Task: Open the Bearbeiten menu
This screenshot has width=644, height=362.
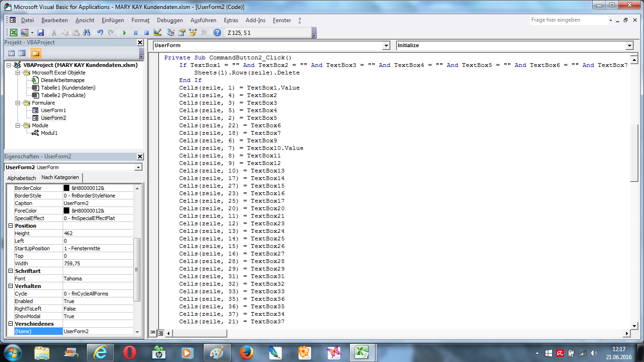Action: coord(55,20)
